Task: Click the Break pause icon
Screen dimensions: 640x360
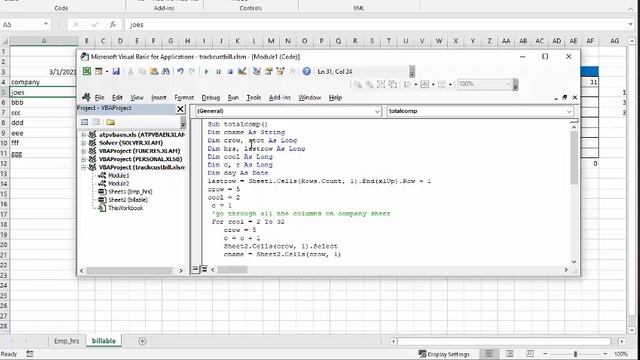Action: 218,71
